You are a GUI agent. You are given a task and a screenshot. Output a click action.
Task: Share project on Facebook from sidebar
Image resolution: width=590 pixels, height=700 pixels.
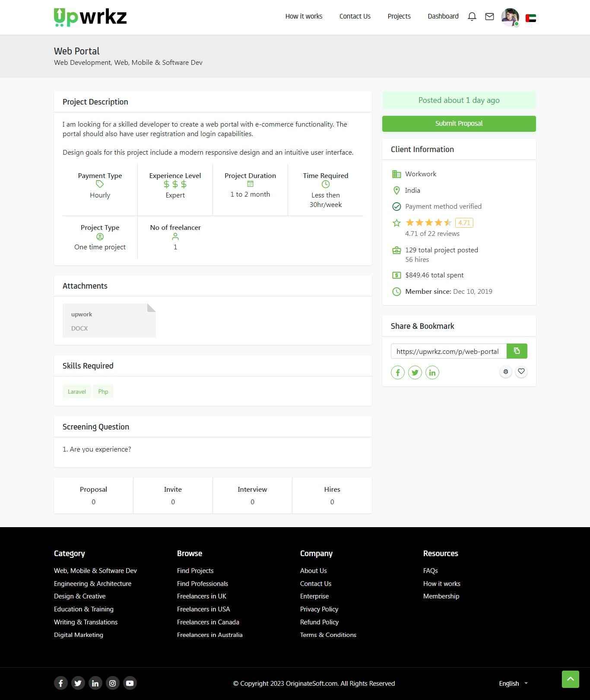click(x=397, y=372)
